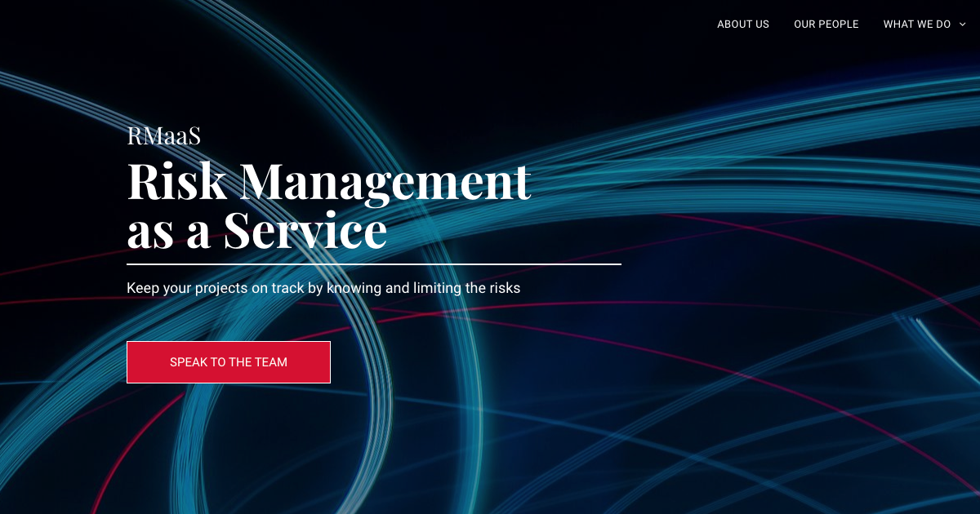This screenshot has height=514, width=980.
Task: Click the subtitle about limiting project risks
Action: click(x=323, y=287)
